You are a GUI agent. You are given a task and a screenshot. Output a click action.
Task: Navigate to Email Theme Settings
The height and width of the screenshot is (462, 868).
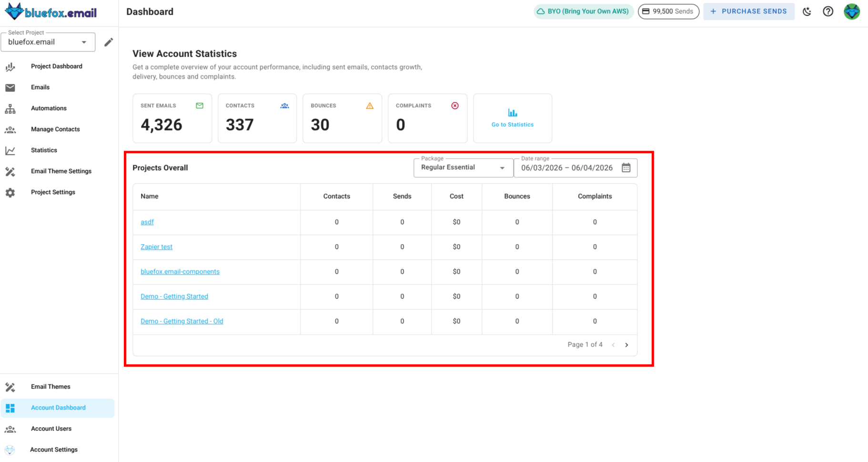61,171
